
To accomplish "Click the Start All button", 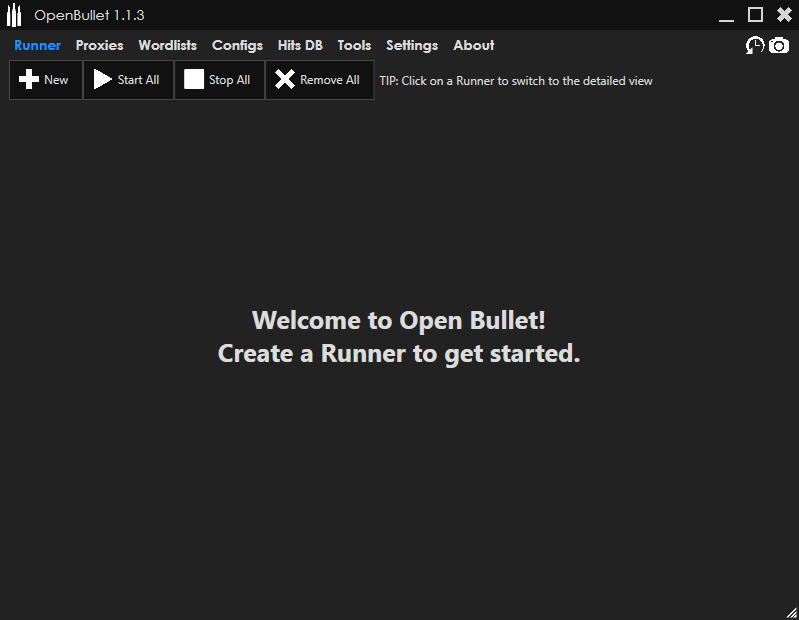I will click(x=128, y=80).
